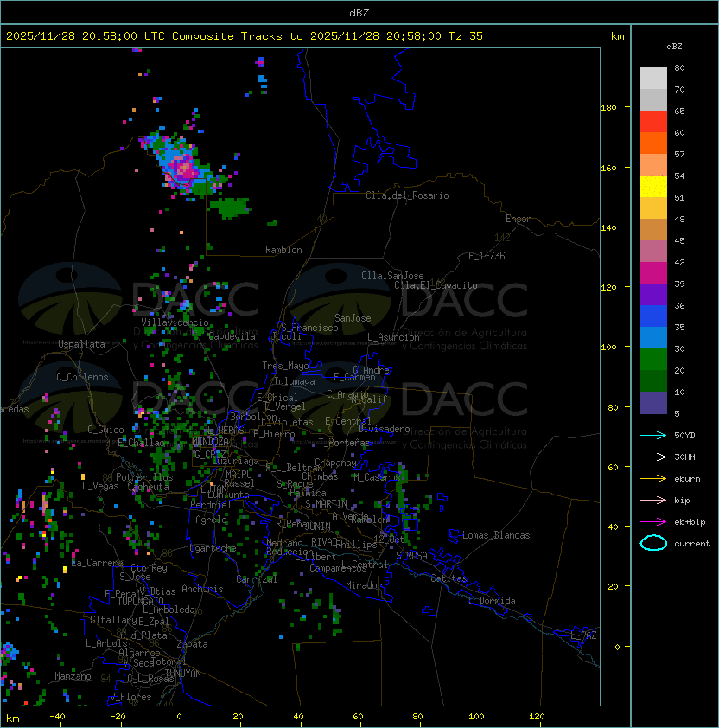The width and height of the screenshot is (719, 728).
Task: Click the 'Capdevila' map label
Action: click(232, 336)
